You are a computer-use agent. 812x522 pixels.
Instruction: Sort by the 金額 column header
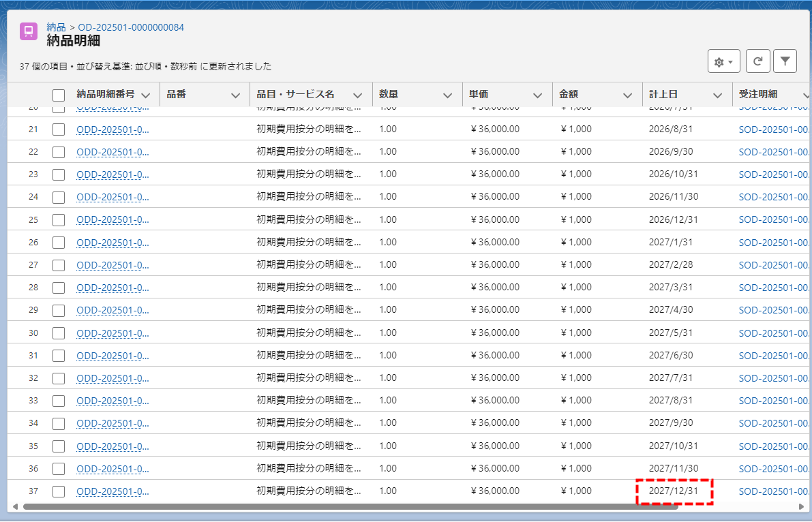coord(569,95)
